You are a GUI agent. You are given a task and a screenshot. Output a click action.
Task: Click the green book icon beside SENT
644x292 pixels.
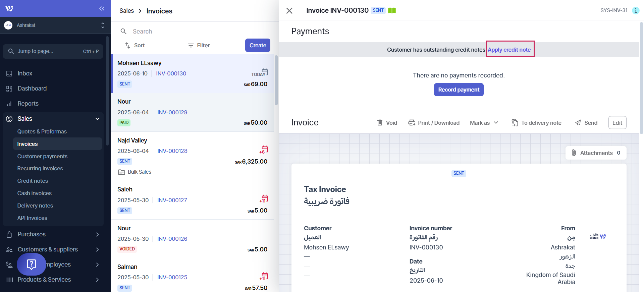coord(392,10)
